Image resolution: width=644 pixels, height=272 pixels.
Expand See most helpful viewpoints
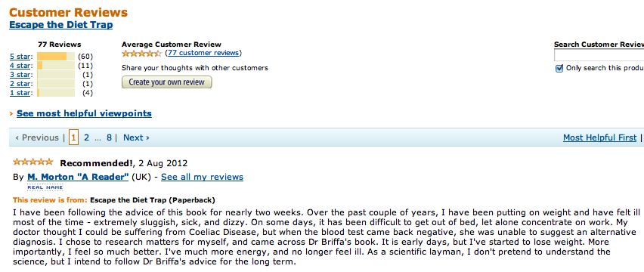pyautogui.click(x=84, y=113)
